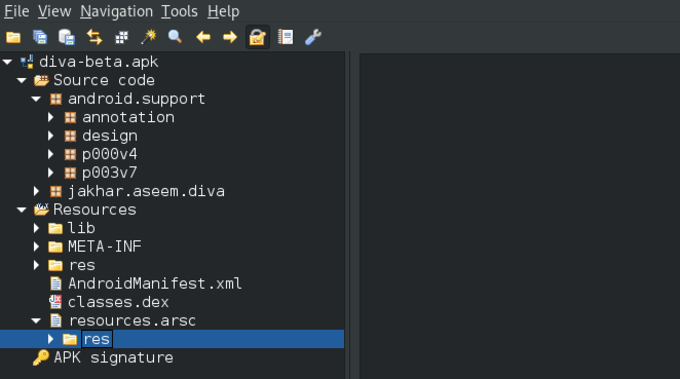
Task: Click the design package icon
Action: pyautogui.click(x=70, y=136)
